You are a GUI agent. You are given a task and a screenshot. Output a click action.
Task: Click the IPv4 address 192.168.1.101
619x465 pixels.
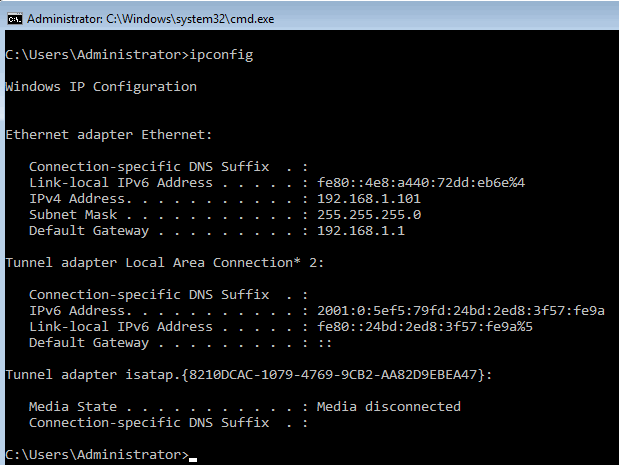point(369,199)
